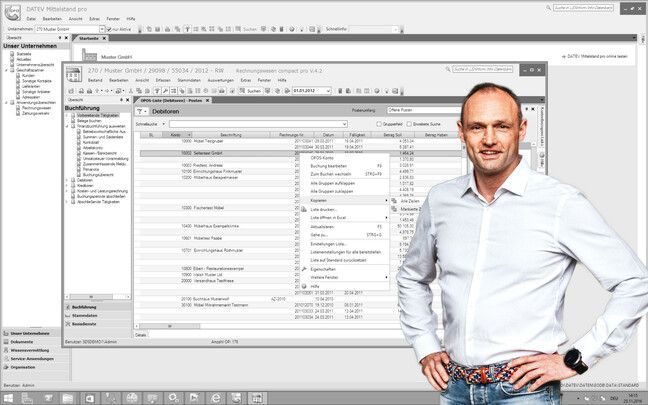Open Internet Explorer from the taskbar
The image size is (648, 405).
216,398
